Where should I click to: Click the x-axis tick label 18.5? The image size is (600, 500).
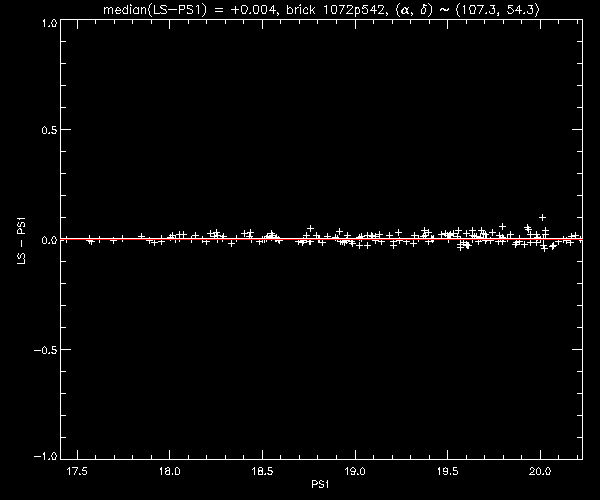pos(262,471)
